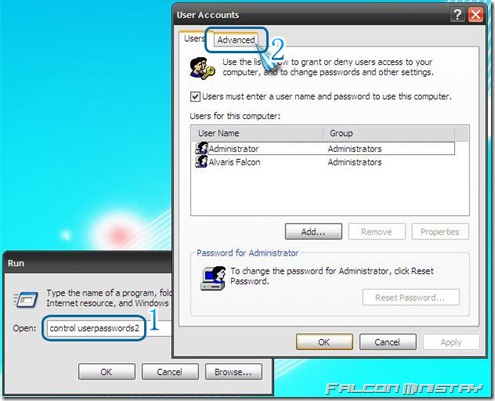Click OK in the Run dialog

pyautogui.click(x=107, y=372)
